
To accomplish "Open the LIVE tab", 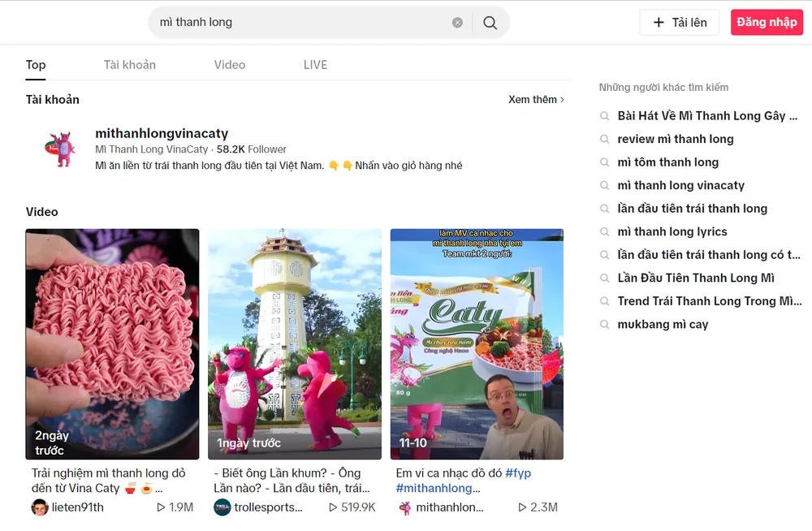I will tap(315, 64).
